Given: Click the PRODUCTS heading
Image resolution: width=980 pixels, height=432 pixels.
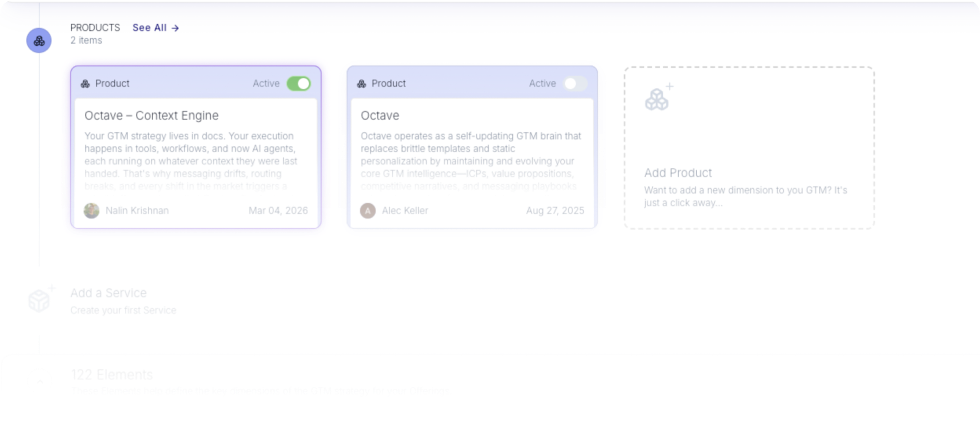Looking at the screenshot, I should [95, 27].
